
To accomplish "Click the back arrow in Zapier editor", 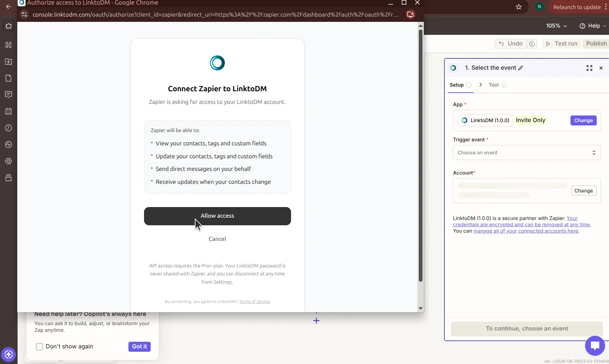I will coord(9,6).
